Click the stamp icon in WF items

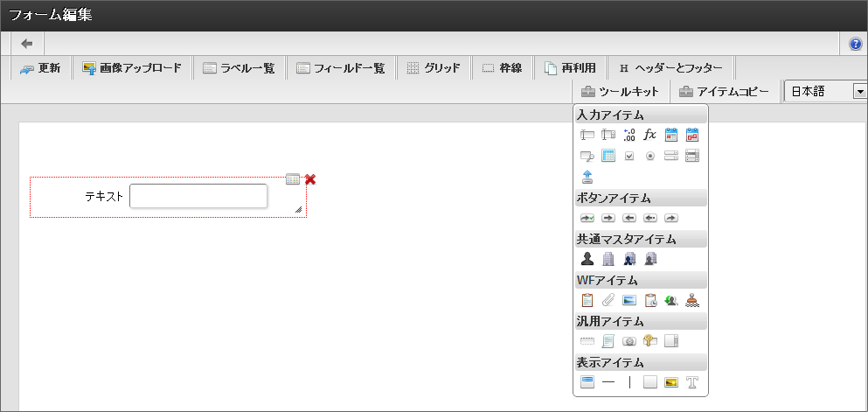(692, 300)
